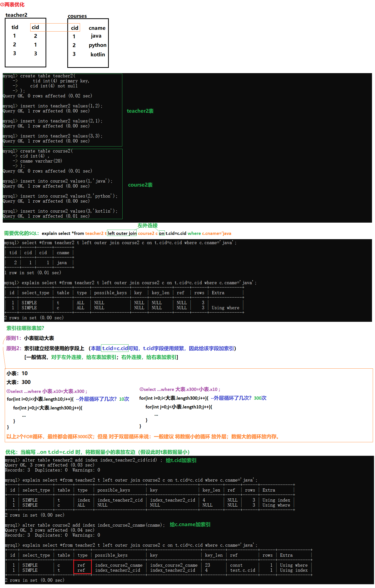The width and height of the screenshot is (375, 588).
Task: Click the "小表: 10" line
Action: click(x=17, y=373)
